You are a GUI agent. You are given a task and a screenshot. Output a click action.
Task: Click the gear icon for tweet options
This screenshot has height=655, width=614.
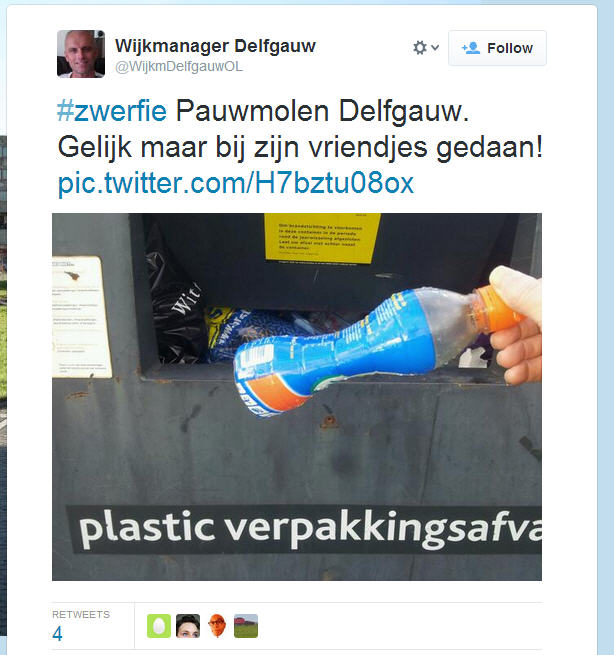coord(420,48)
